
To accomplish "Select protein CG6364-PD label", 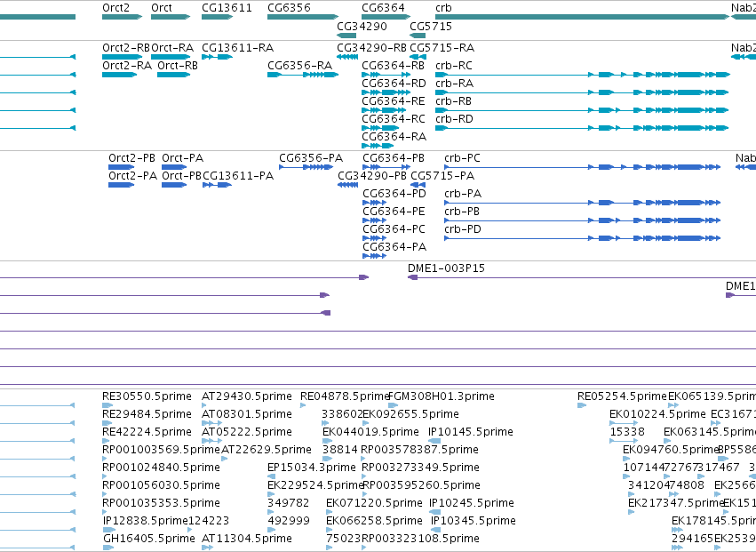I will 394,194.
